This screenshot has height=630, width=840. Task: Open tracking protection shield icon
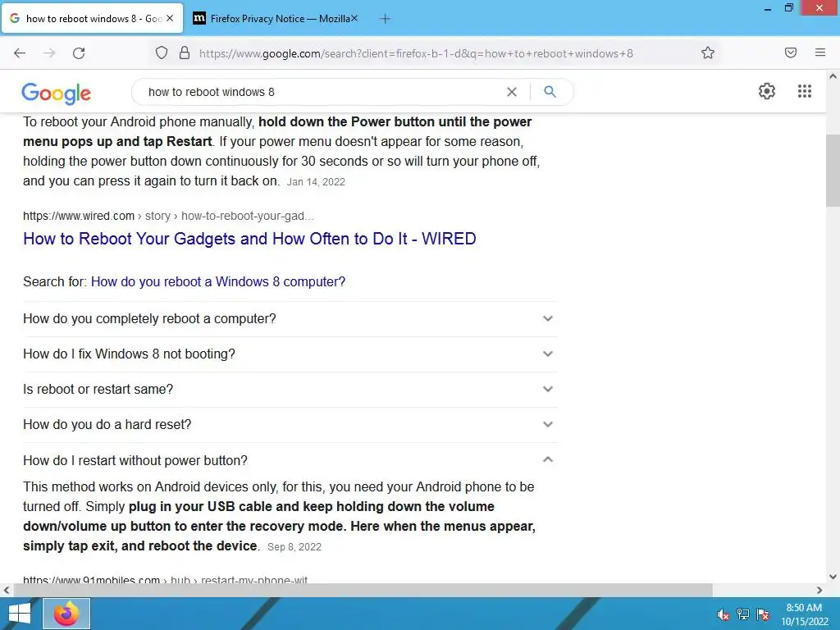[162, 53]
